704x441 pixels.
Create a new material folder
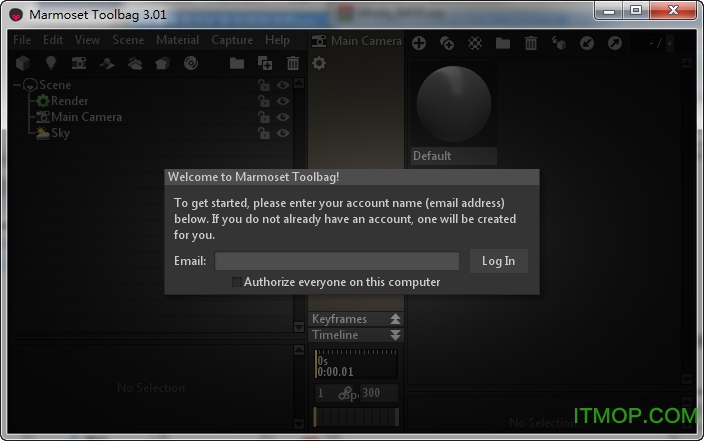(x=503, y=43)
